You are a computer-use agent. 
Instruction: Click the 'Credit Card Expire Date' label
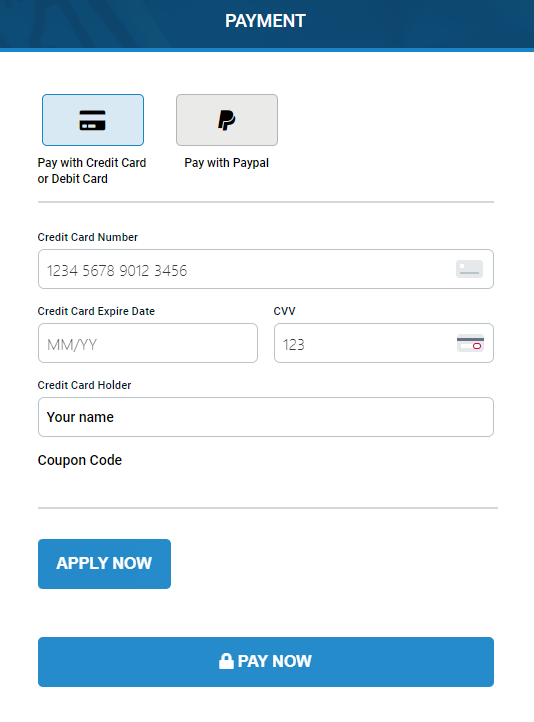point(96,311)
